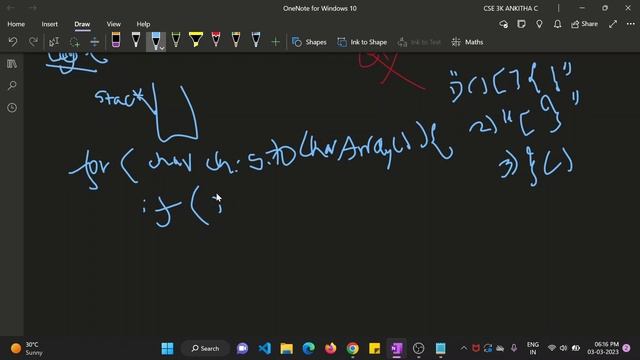
Task: Open the Windows Start menu
Action: tap(167, 349)
